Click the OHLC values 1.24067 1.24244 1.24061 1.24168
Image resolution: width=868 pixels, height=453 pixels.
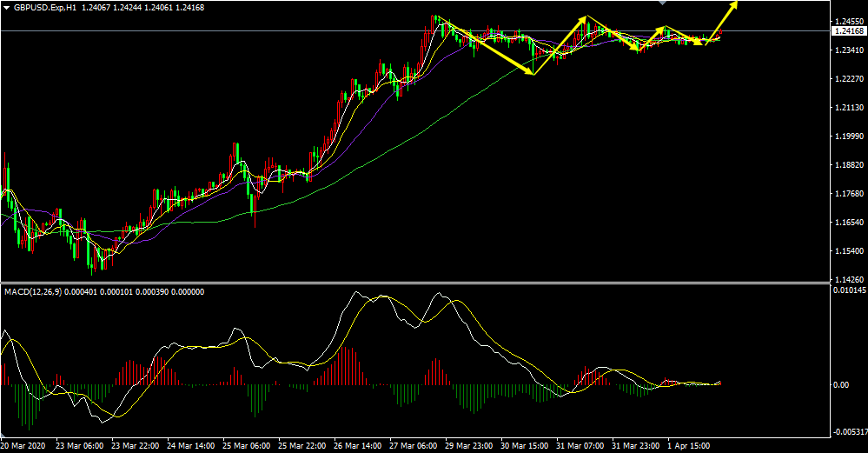(142, 8)
